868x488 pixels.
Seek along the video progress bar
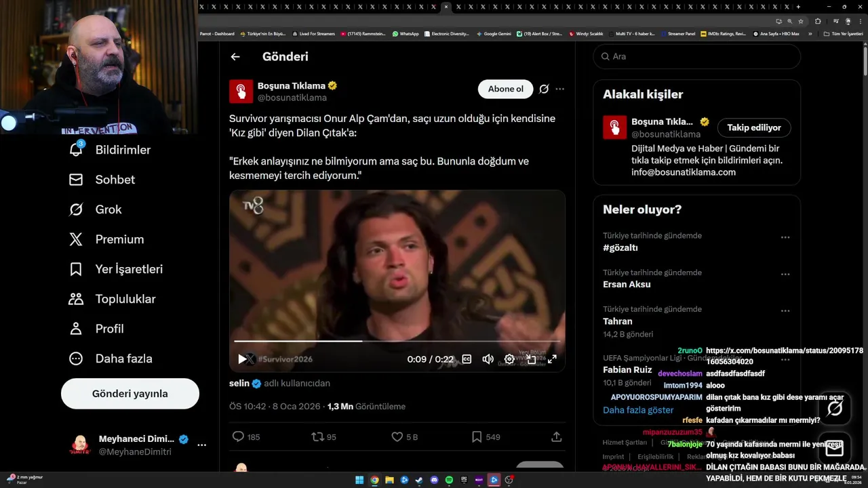click(397, 341)
